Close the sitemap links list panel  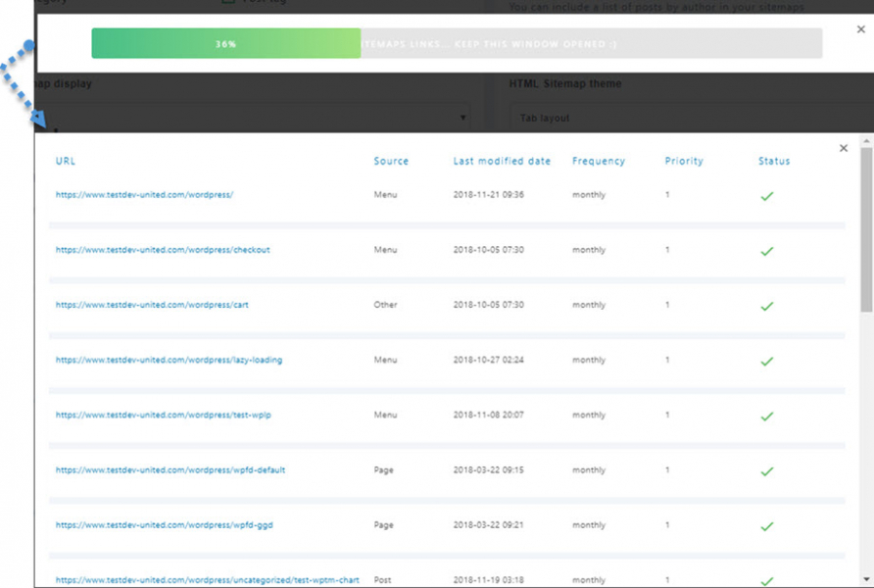pos(843,148)
